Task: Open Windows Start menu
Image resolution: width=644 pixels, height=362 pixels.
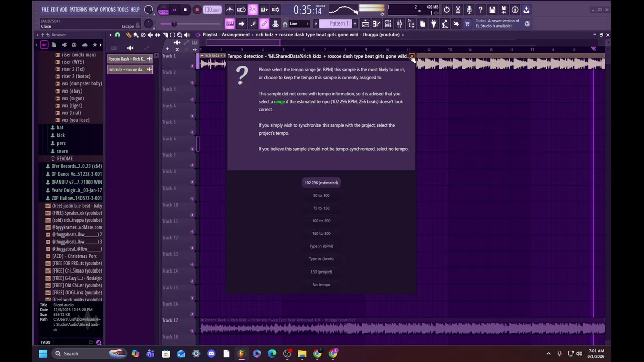Action: coord(43,354)
